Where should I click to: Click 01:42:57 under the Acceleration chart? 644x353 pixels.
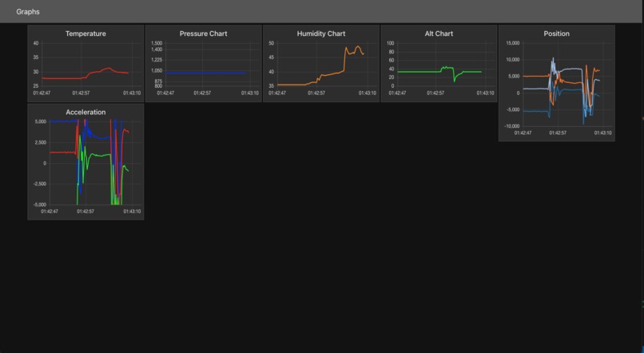click(85, 212)
